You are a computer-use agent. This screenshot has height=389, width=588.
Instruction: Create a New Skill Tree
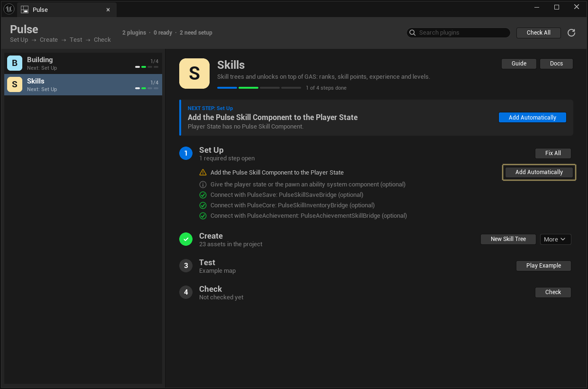(508, 239)
